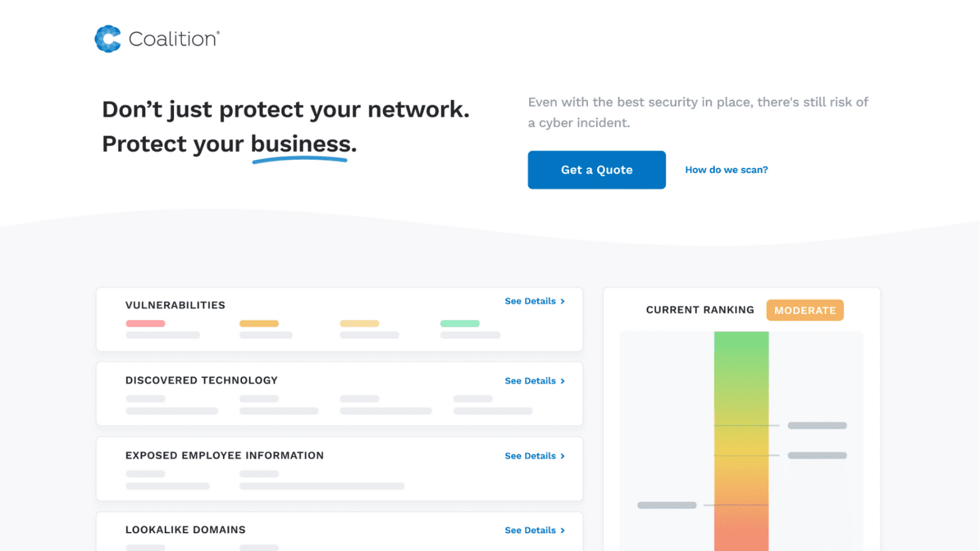Click the Get a Quote button
This screenshot has height=551, width=980.
[597, 170]
